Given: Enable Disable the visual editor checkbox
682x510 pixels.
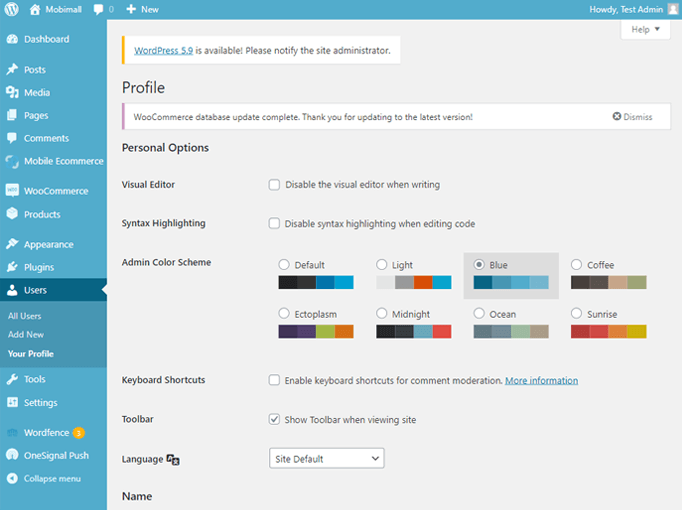Looking at the screenshot, I should coord(274,185).
